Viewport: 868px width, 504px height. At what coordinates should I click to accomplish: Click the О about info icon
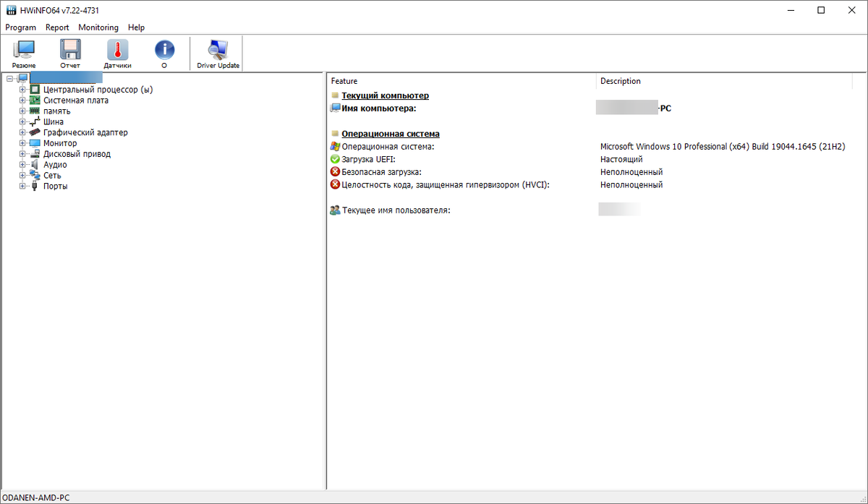pyautogui.click(x=164, y=54)
